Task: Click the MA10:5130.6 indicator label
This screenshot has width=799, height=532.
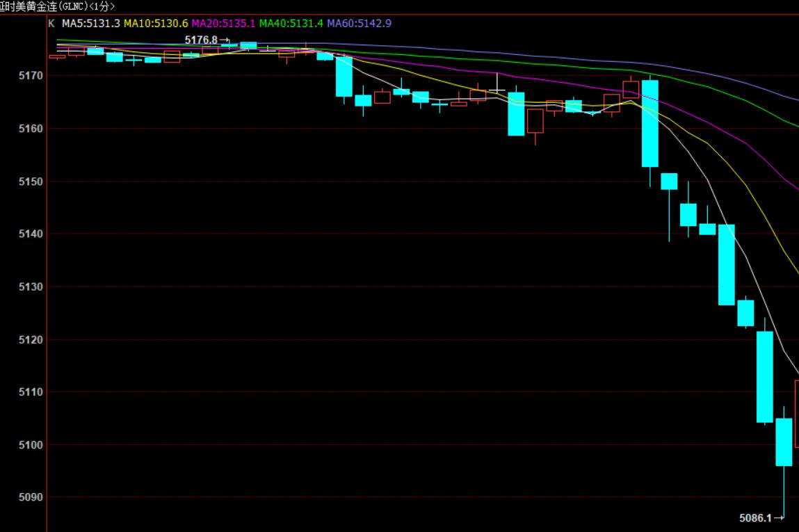Action: tap(156, 24)
